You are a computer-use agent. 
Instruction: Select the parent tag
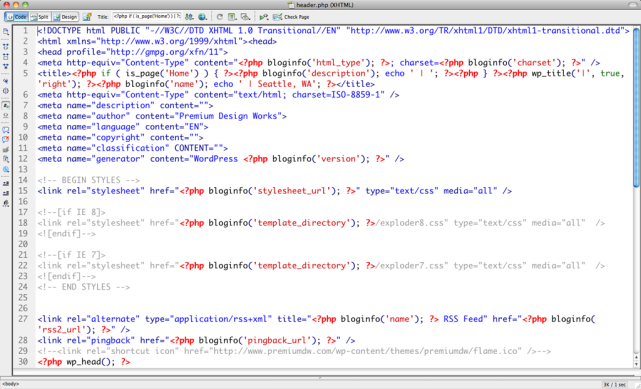[6, 81]
